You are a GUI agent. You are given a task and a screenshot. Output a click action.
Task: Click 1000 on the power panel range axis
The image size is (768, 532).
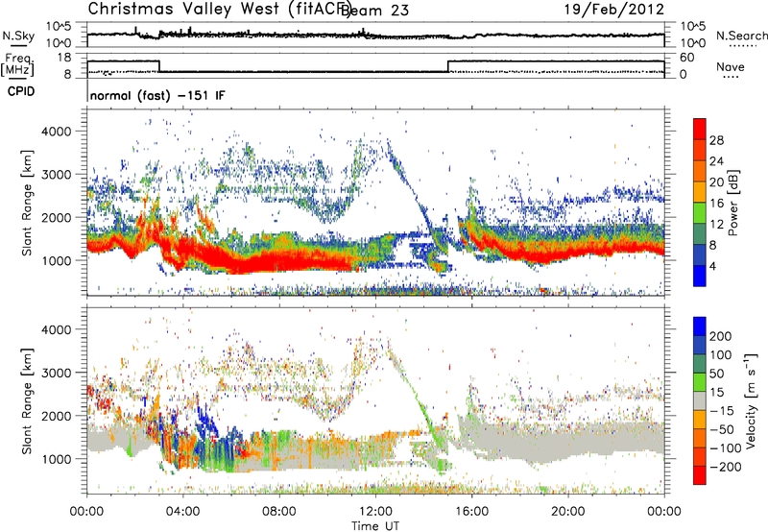click(x=56, y=260)
